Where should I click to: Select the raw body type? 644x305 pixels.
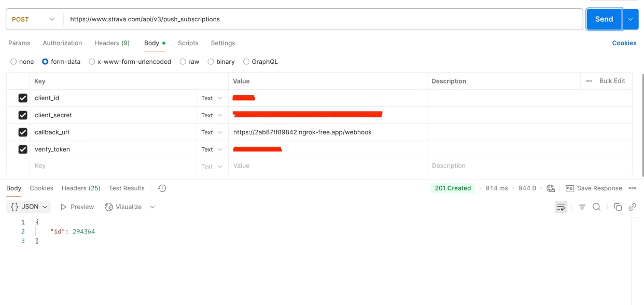tap(183, 62)
